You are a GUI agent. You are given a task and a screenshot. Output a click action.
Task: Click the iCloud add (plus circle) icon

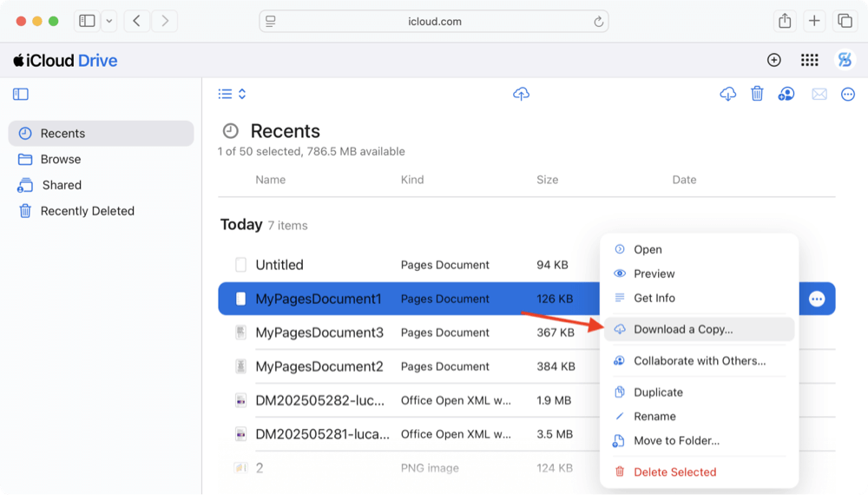[x=774, y=60]
